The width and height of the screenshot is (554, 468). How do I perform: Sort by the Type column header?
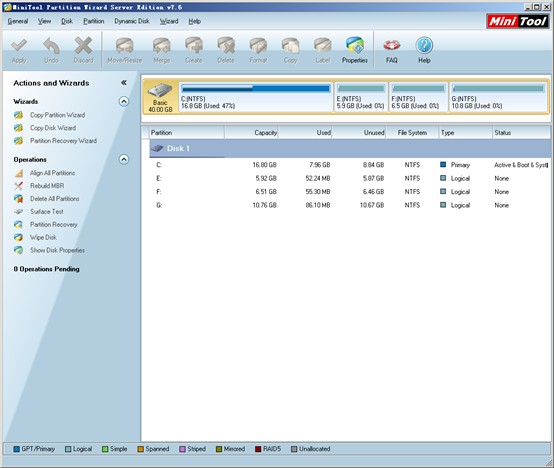pyautogui.click(x=465, y=133)
